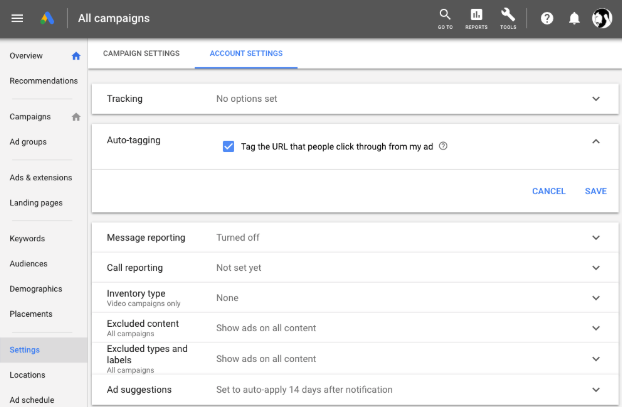622x407 pixels.
Task: Open the Go To search icon
Action: click(445, 19)
